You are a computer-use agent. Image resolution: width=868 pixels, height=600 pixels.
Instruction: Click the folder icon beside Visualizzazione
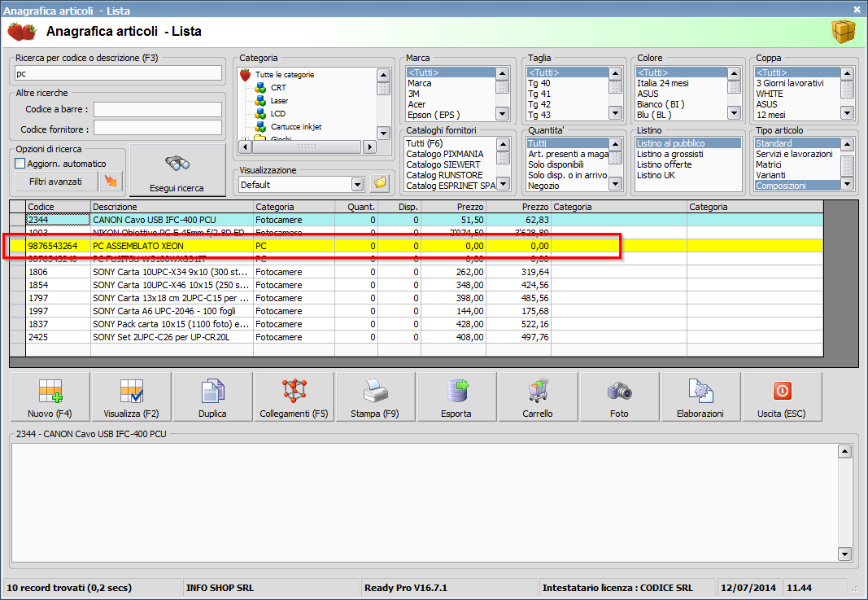[x=380, y=183]
